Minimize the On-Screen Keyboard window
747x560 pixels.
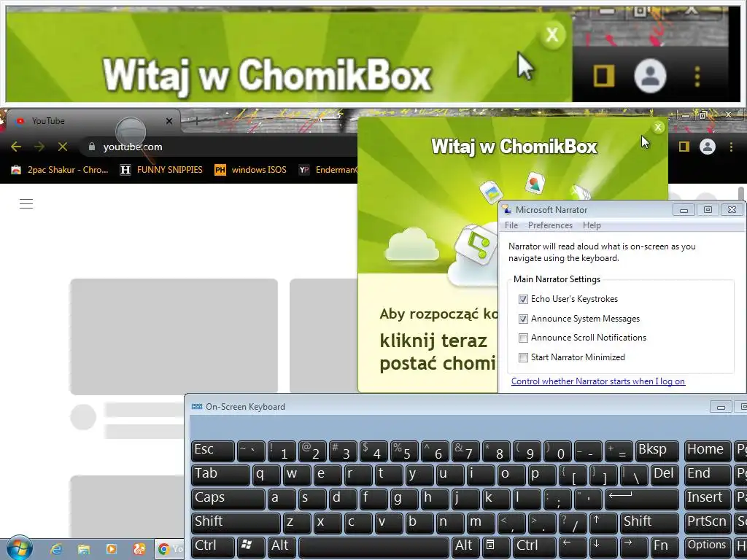coord(720,407)
